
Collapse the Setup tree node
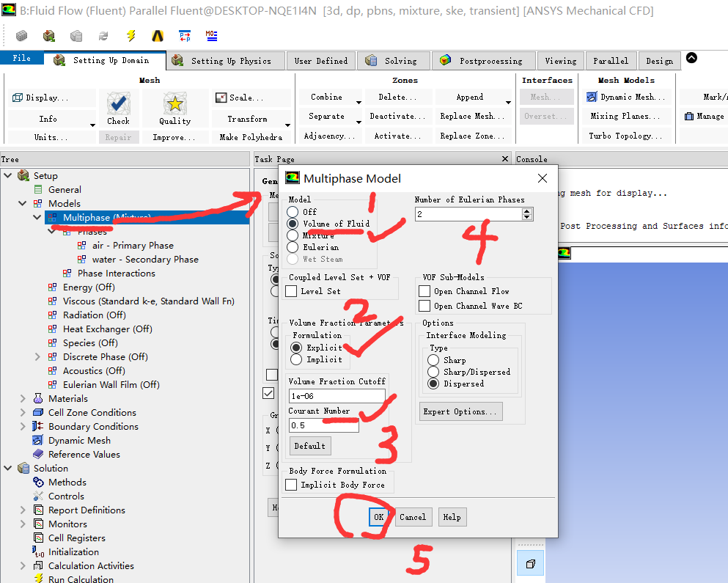8,175
